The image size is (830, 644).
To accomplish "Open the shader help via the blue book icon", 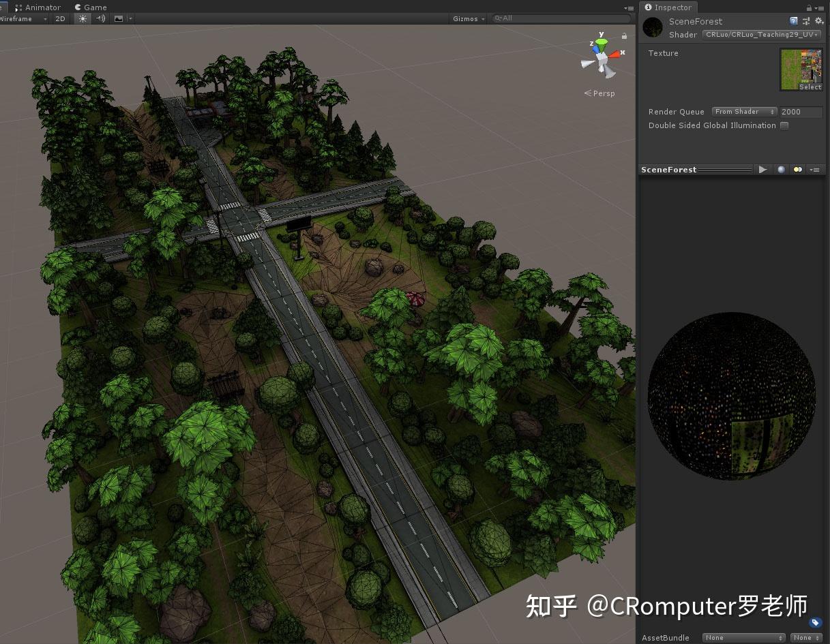I will (x=793, y=21).
